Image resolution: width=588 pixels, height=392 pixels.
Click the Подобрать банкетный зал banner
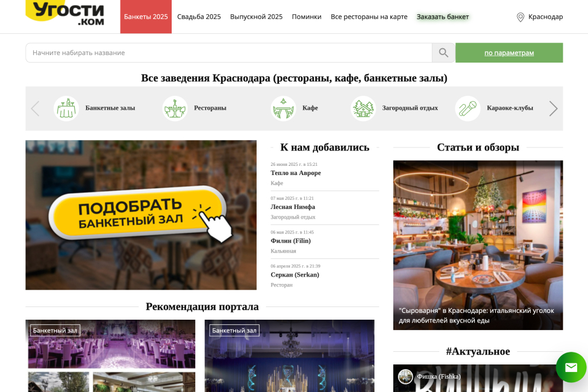pyautogui.click(x=141, y=215)
